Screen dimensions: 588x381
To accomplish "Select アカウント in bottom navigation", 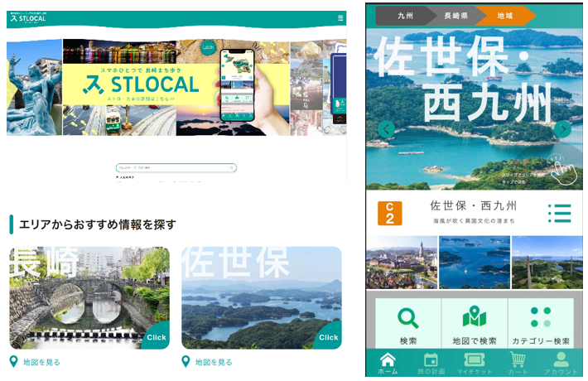I will (561, 364).
